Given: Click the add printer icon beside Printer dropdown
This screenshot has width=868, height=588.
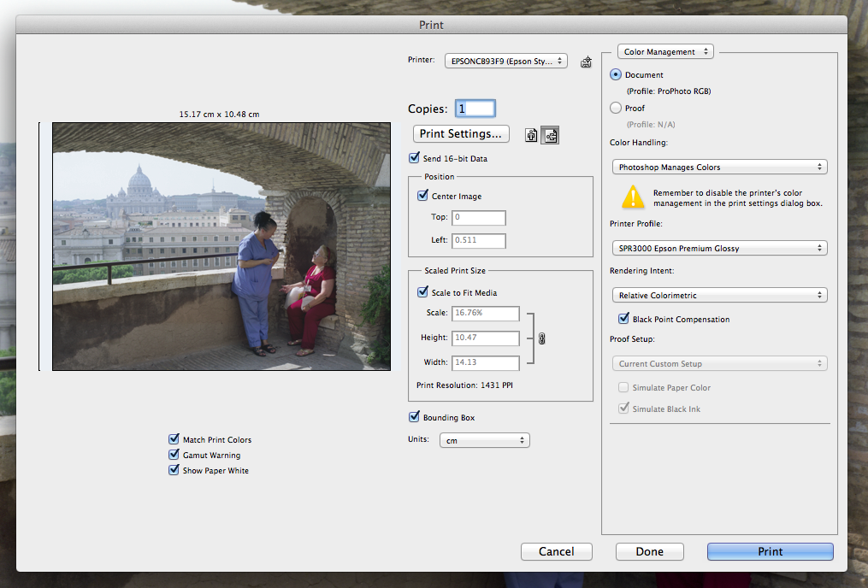Looking at the screenshot, I should 586,62.
